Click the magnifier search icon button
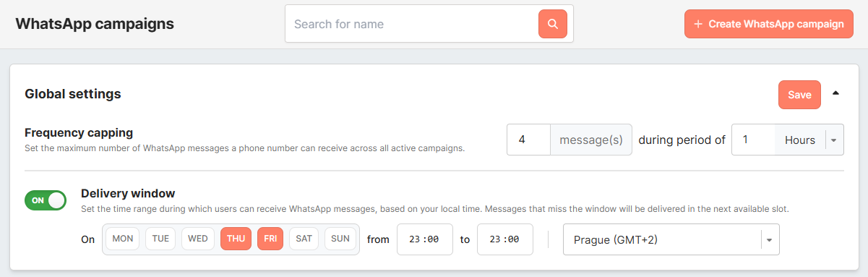This screenshot has height=277, width=868. [553, 24]
